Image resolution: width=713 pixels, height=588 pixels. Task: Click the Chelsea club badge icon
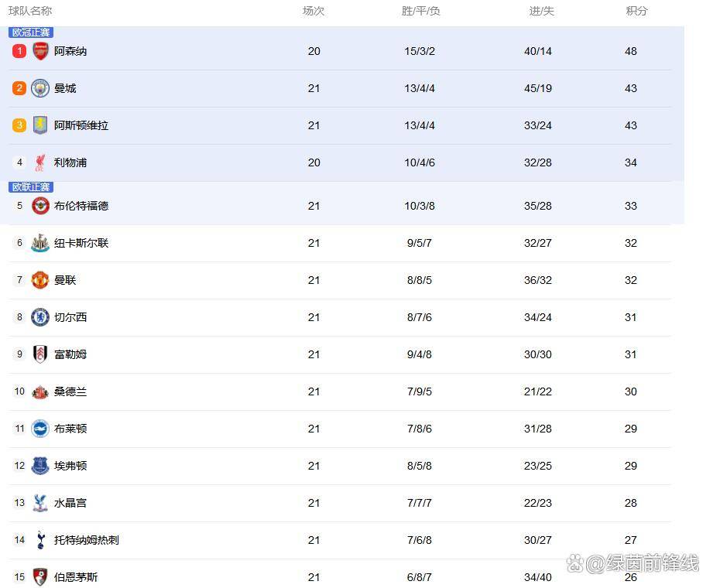click(x=40, y=317)
